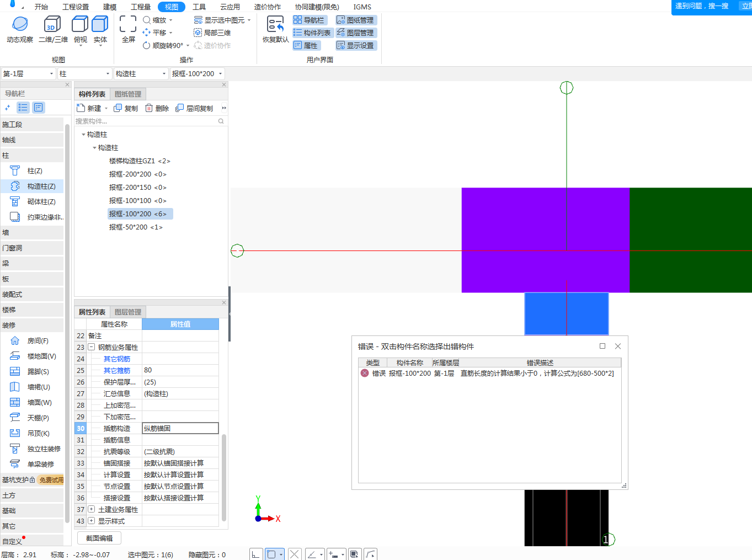
Task: Activate the 动态观察 orbit view tool
Action: [20, 30]
